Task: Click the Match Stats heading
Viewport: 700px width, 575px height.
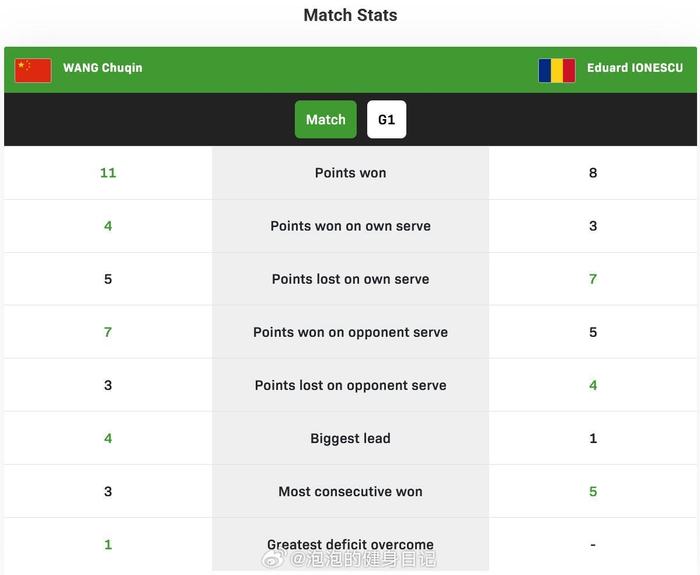Action: point(350,16)
